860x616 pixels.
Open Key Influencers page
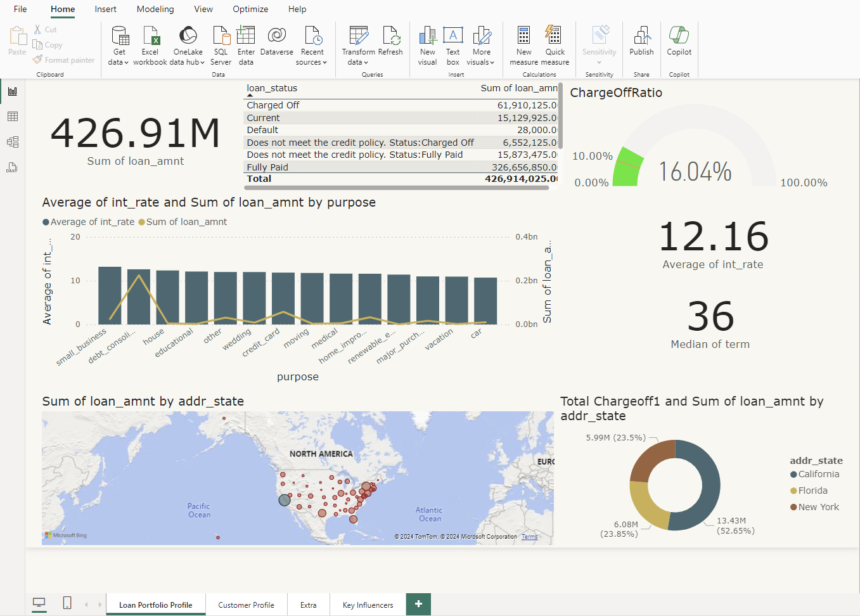pos(368,605)
